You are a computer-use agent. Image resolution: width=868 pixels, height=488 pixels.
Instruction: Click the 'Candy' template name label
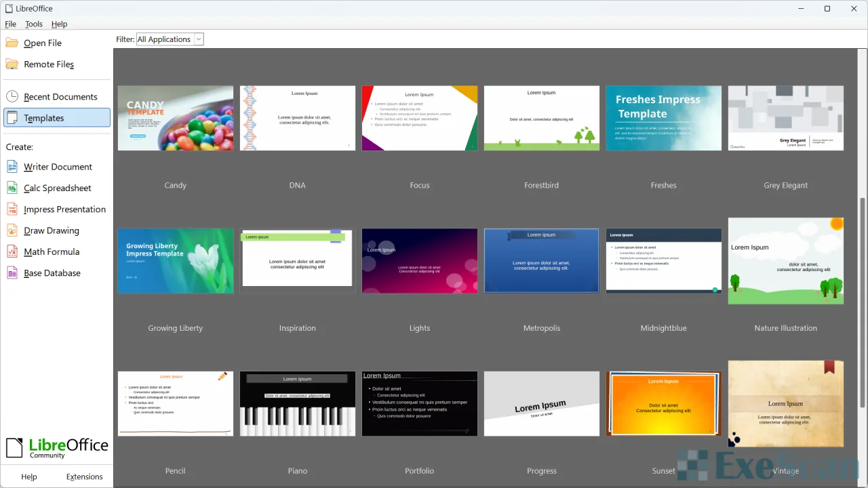tap(176, 185)
